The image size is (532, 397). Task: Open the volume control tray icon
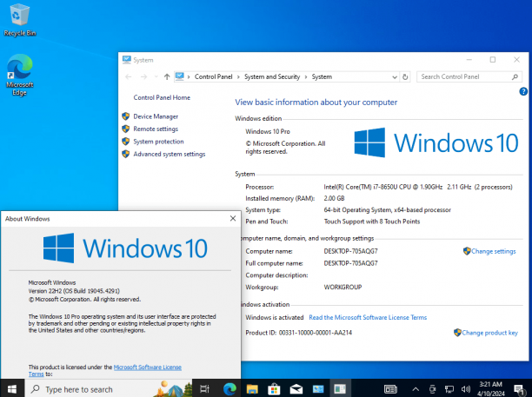coord(466,389)
